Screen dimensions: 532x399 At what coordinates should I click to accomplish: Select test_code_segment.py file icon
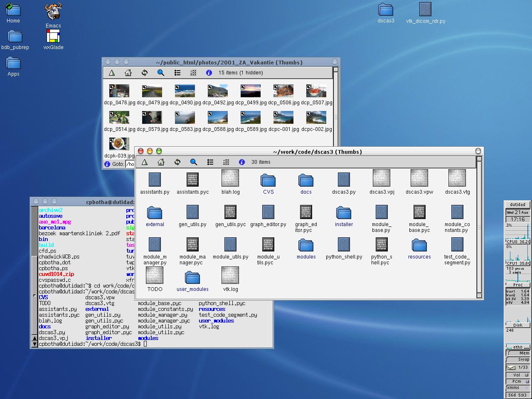click(x=457, y=244)
